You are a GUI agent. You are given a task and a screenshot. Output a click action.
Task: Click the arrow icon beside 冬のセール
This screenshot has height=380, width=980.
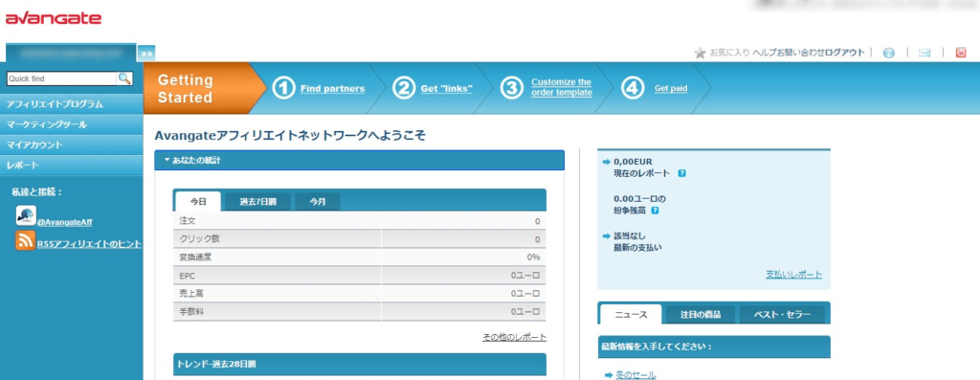coord(609,375)
